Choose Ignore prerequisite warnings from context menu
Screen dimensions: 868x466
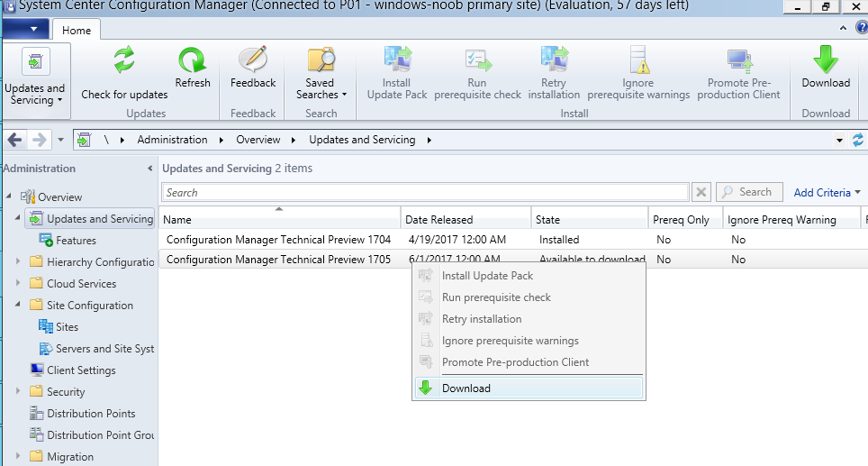coord(529,340)
